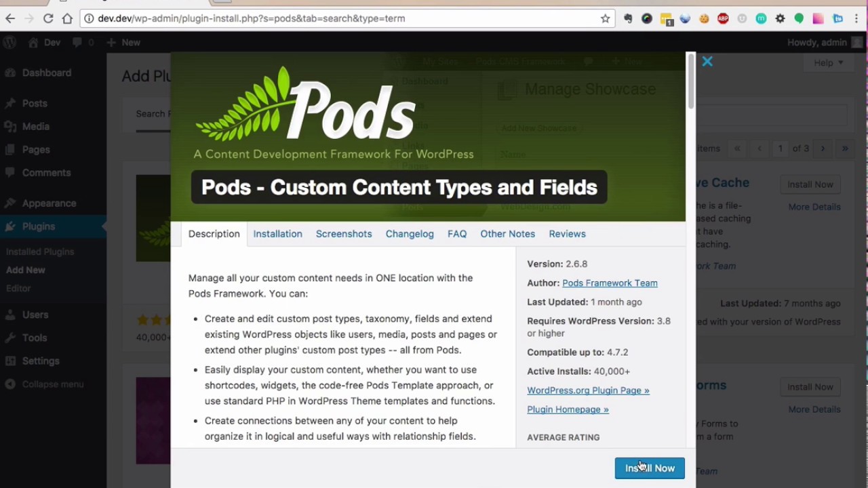Click the Add New submenu item
The height and width of the screenshot is (488, 868).
pyautogui.click(x=26, y=270)
